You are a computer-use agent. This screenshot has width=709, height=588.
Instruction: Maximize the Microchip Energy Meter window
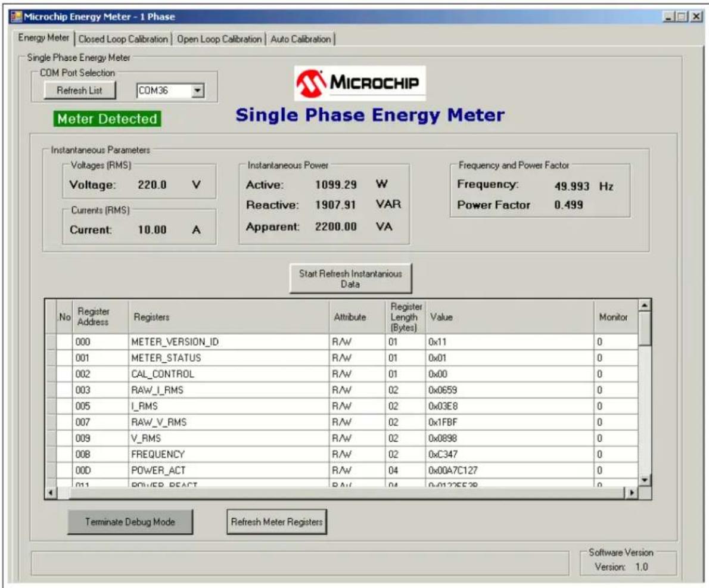pyautogui.click(x=682, y=17)
